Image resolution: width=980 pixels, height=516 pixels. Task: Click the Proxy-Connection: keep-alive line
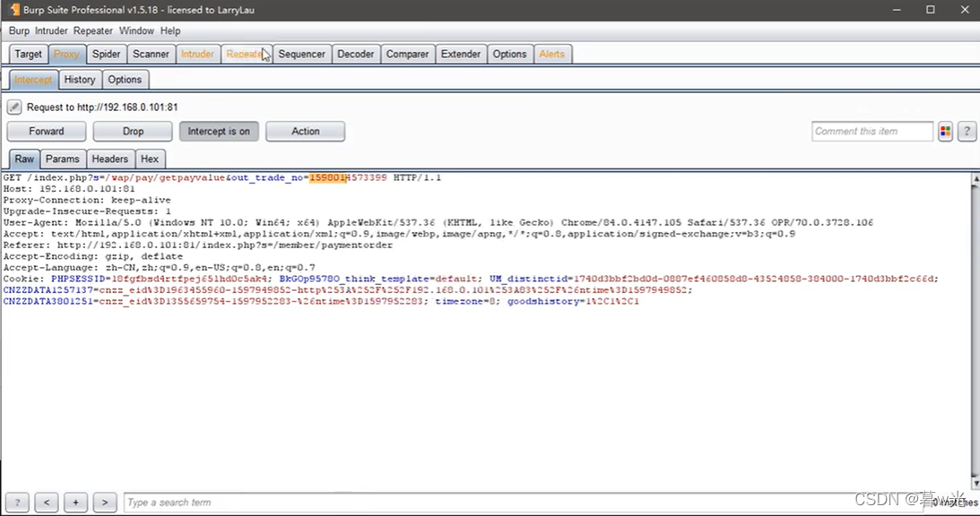[x=87, y=201]
